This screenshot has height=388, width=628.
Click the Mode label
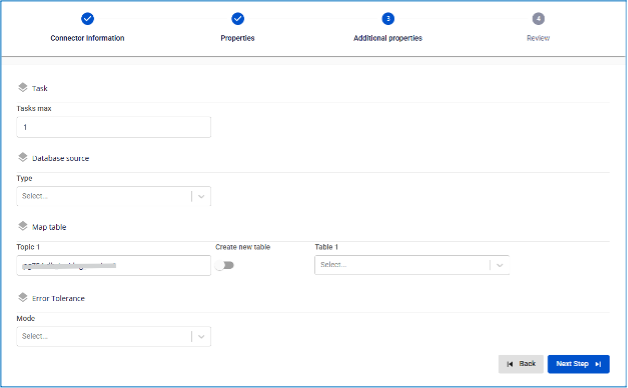[x=26, y=318]
